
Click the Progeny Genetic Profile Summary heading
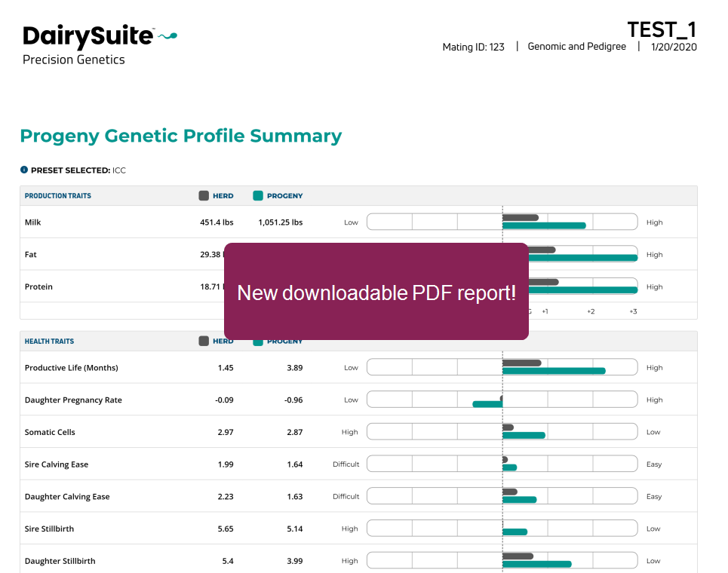coord(180,136)
